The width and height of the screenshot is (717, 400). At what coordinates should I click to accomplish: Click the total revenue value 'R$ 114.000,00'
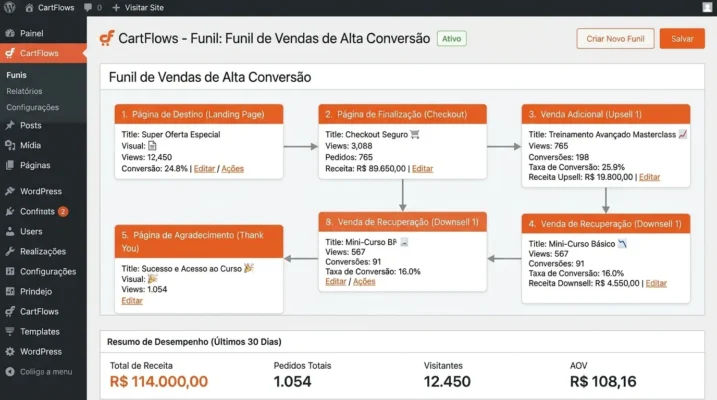[159, 381]
